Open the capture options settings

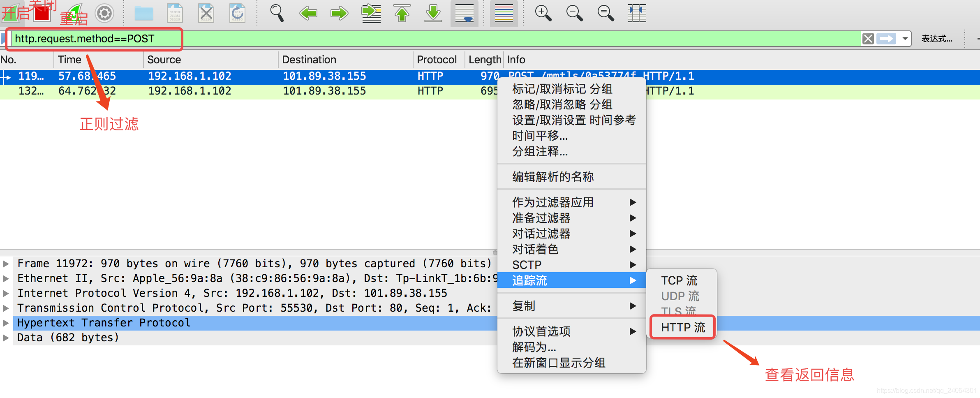click(104, 13)
